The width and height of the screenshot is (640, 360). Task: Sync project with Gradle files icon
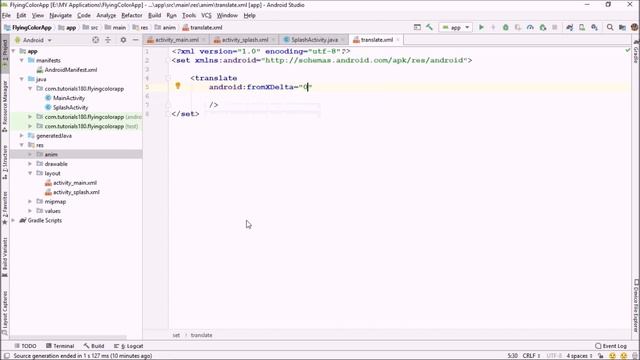point(570,27)
